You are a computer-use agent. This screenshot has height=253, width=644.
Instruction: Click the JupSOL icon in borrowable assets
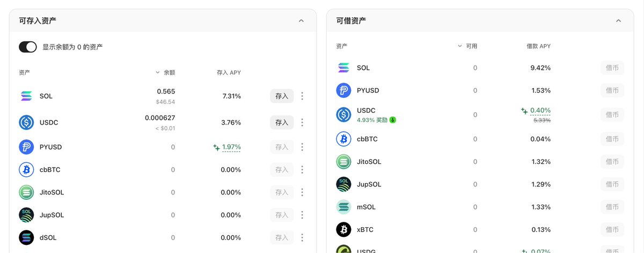[x=343, y=184]
